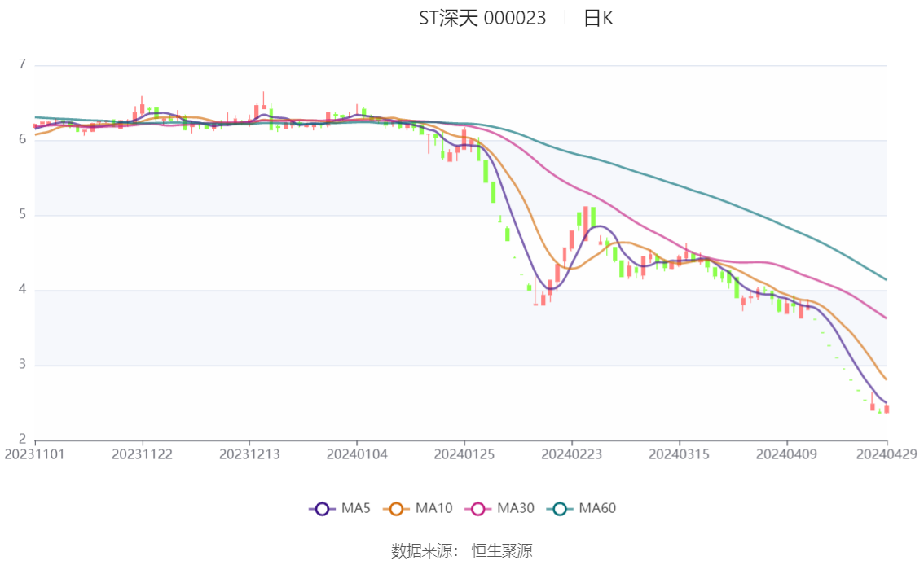Click the y-axis value 3
This screenshot has width=924, height=561.
[22, 365]
